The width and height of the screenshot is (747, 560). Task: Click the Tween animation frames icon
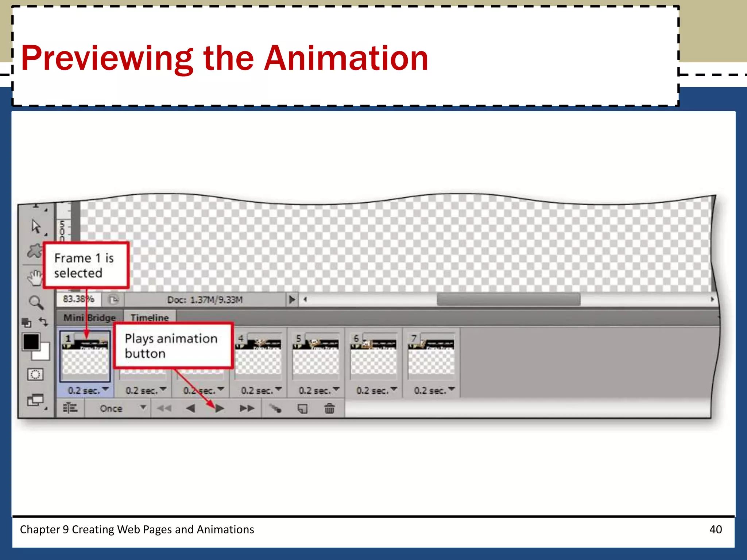click(x=275, y=408)
